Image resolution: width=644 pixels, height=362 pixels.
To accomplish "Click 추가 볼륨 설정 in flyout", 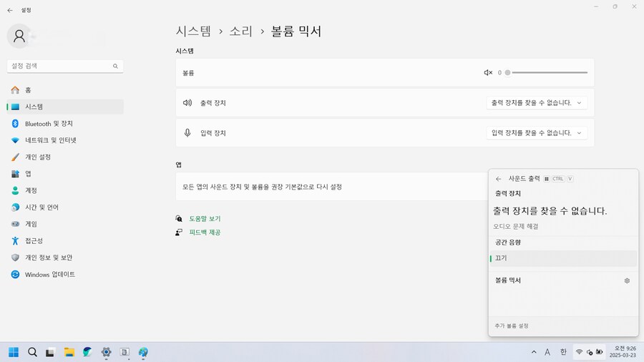I will coord(512,326).
